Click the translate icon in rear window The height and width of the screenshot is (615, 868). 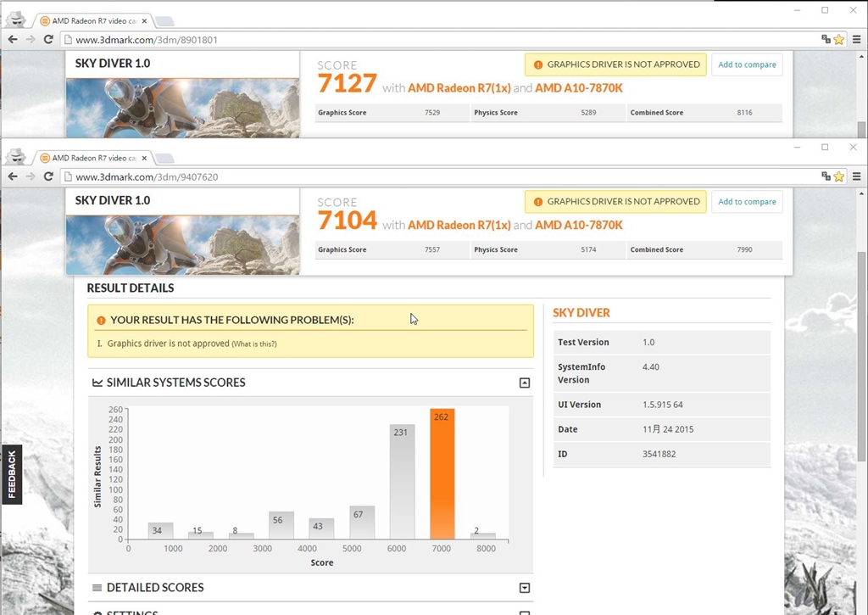point(826,39)
